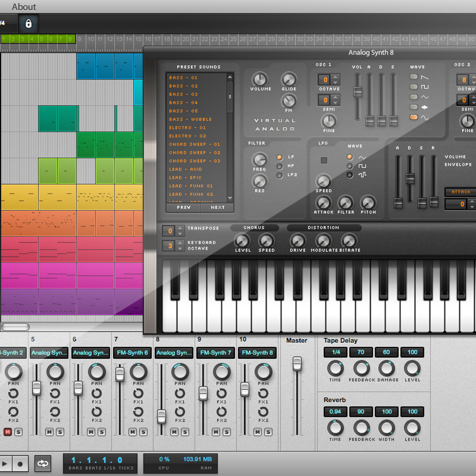
Task: Select the ELECTRO - 01 preset
Action: coord(187,128)
